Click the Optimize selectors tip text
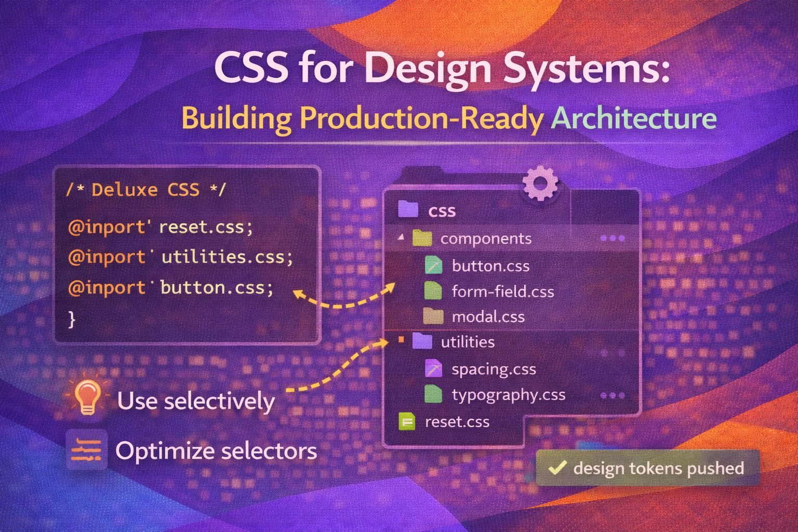This screenshot has width=798, height=532. (216, 450)
